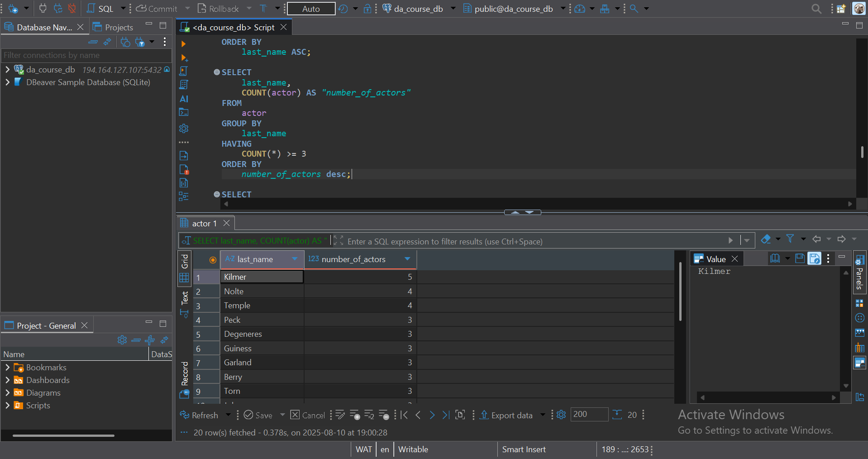Toggle the Panels side button
Screen dimensions: 868x459
pos(859,272)
